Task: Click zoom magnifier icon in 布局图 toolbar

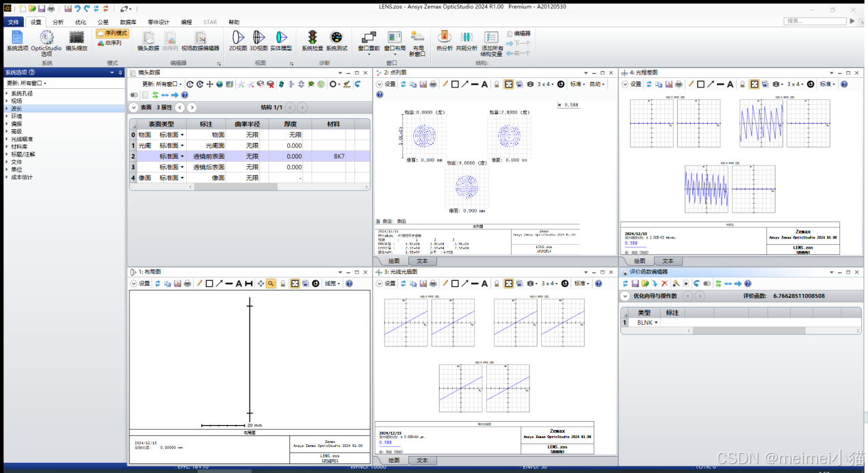Action: pos(271,283)
